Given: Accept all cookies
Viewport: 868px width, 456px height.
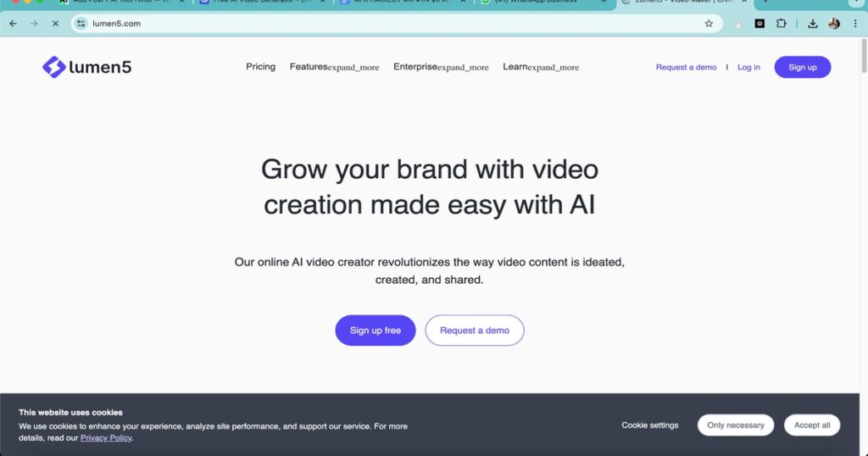Looking at the screenshot, I should 812,425.
